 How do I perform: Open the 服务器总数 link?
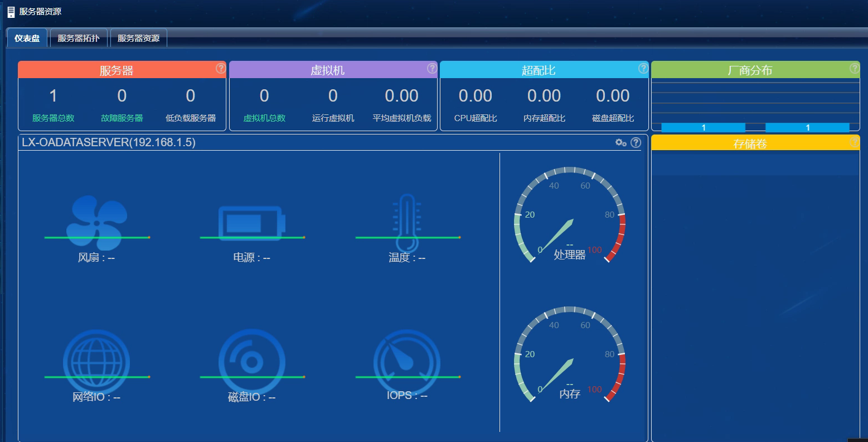53,118
